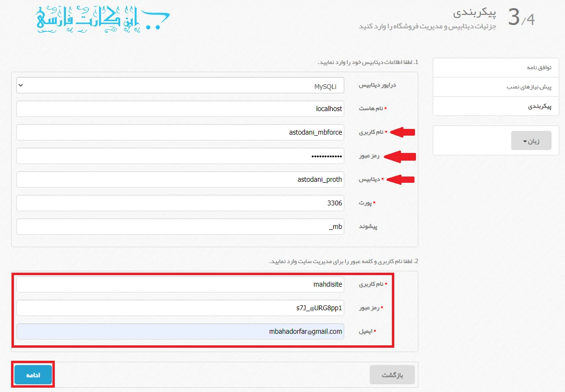Select the port field showing 3306
This screenshot has width=565, height=392.
click(180, 203)
